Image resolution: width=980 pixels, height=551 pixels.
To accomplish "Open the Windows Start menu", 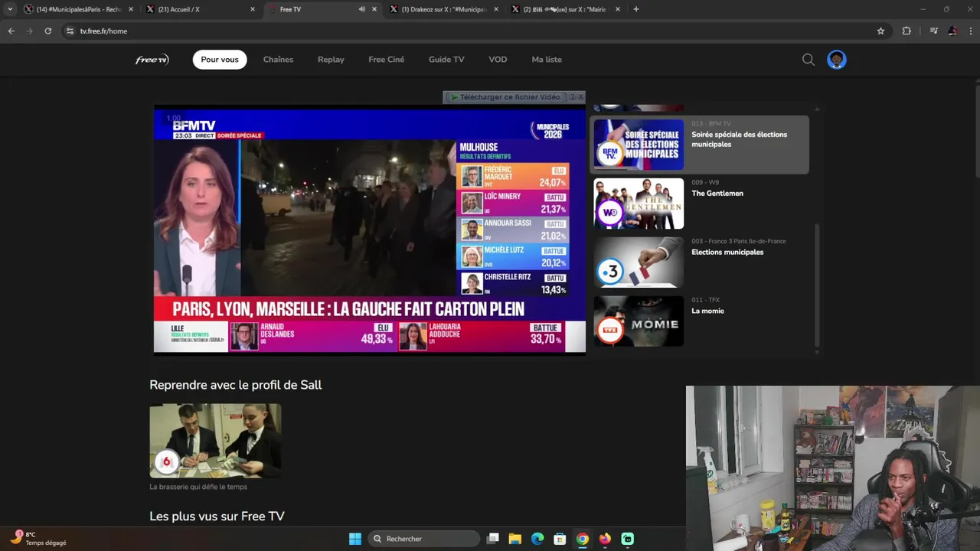I will tap(355, 539).
